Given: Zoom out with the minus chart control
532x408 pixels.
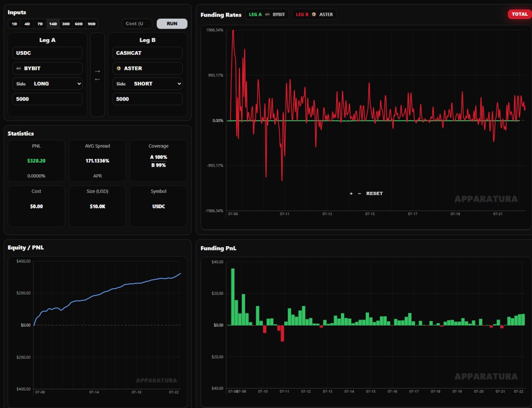Looking at the screenshot, I should (360, 193).
